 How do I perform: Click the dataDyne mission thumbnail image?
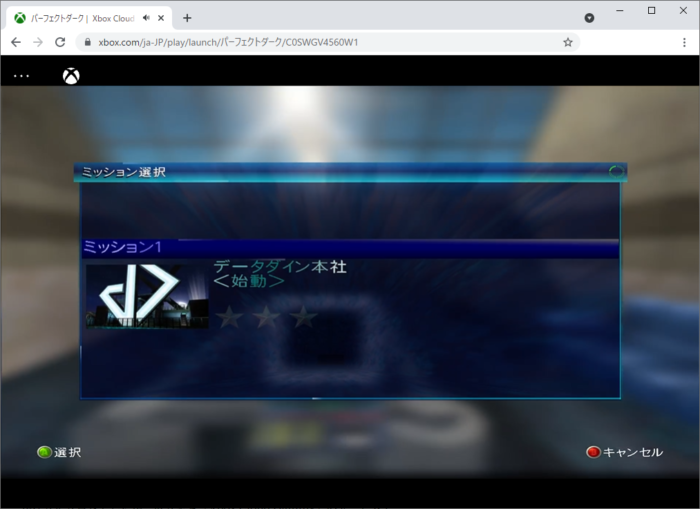click(146, 296)
